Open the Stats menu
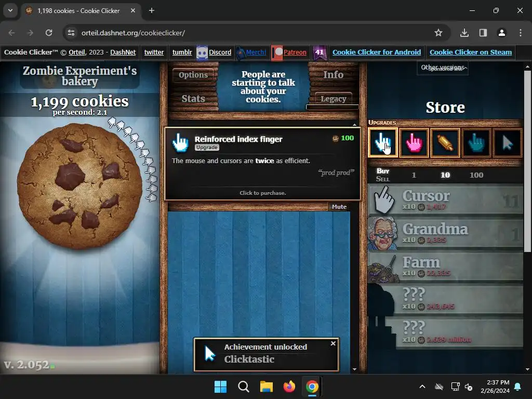Viewport: 532px width, 399px height. [x=193, y=98]
